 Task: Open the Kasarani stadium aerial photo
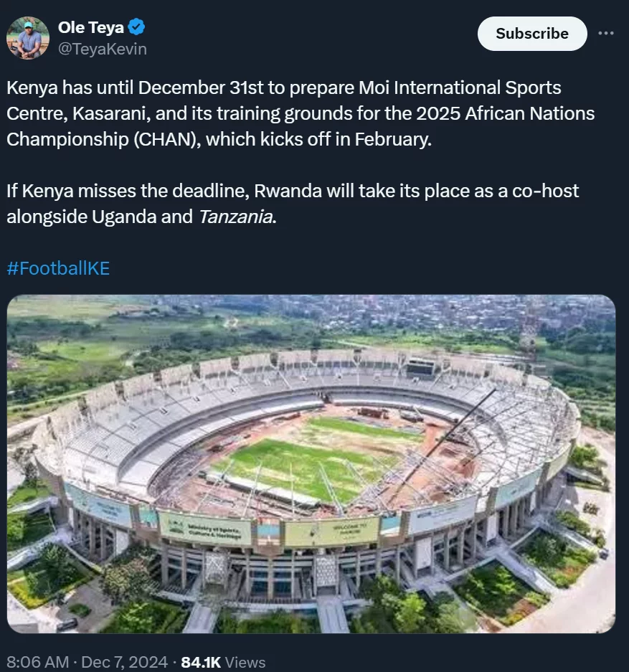point(311,464)
